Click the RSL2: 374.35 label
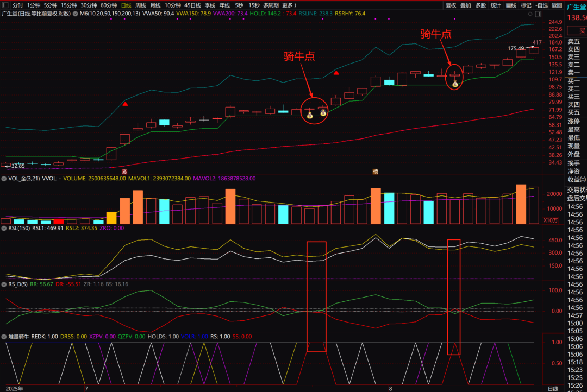This screenshot has height=392, width=587. (81, 228)
